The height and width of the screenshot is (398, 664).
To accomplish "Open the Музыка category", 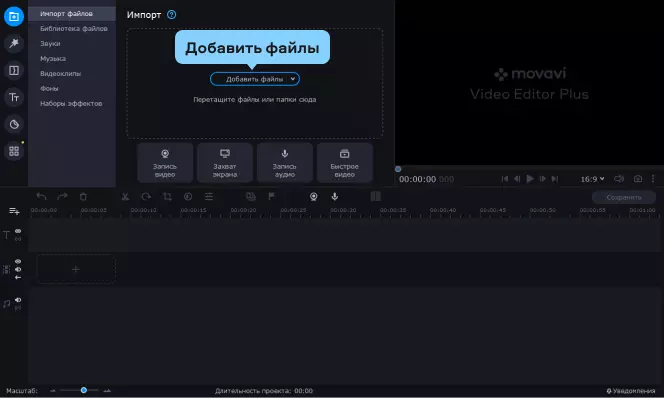I will point(53,58).
